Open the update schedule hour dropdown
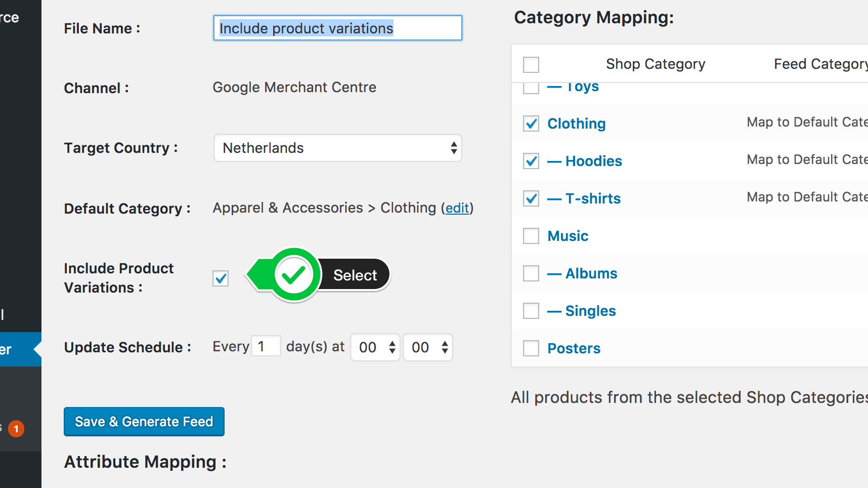The height and width of the screenshot is (488, 868). click(x=376, y=347)
